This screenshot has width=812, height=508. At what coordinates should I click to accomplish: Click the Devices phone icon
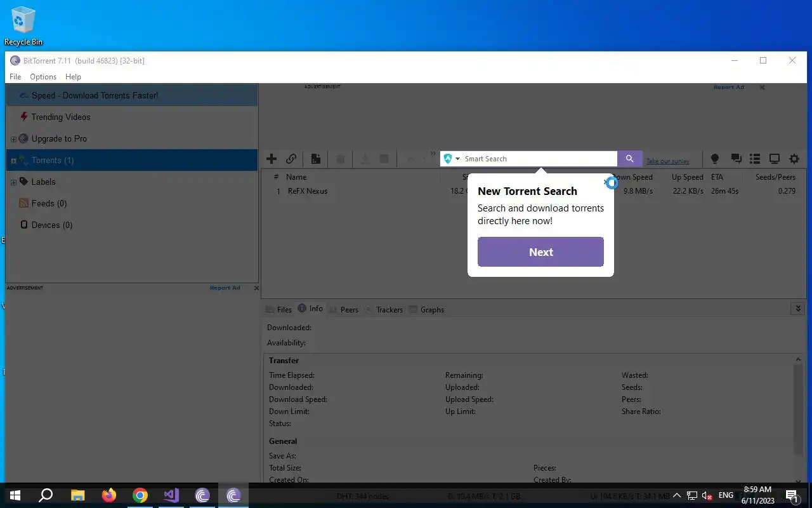24,225
